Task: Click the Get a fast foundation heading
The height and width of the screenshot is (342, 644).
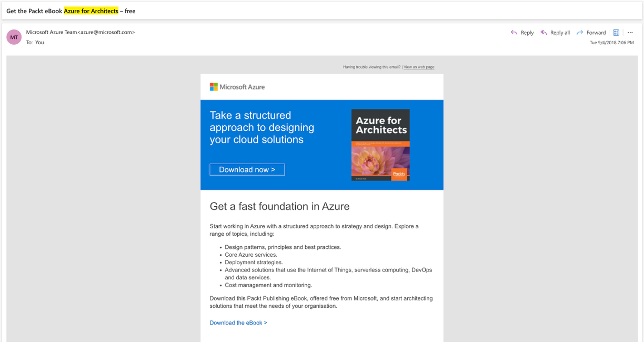Action: click(x=279, y=206)
